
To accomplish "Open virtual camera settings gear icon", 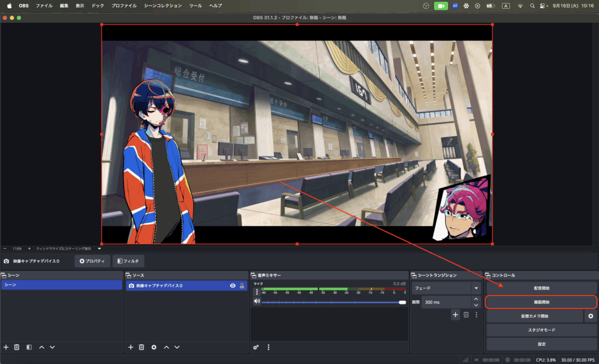I will pyautogui.click(x=590, y=316).
